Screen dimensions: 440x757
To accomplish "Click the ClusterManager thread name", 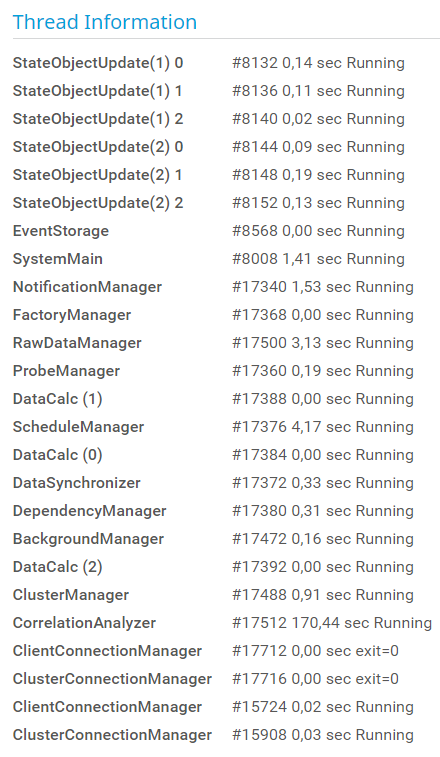I will pos(71,595).
